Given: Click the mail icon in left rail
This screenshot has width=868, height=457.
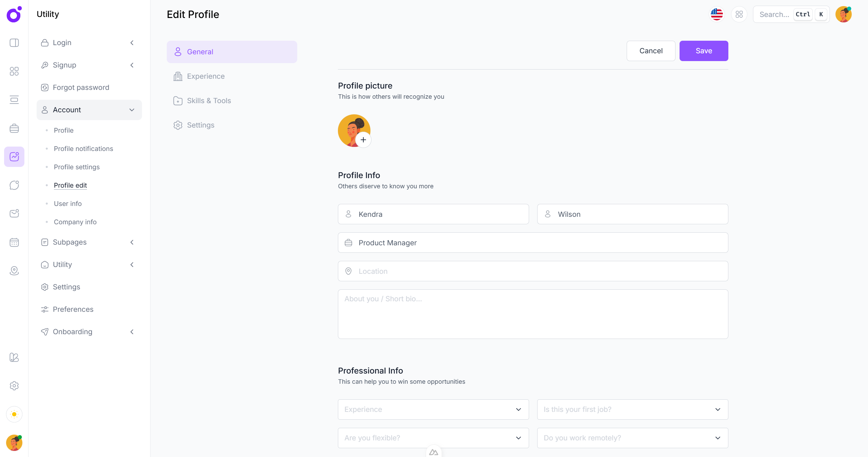Looking at the screenshot, I should 14,214.
